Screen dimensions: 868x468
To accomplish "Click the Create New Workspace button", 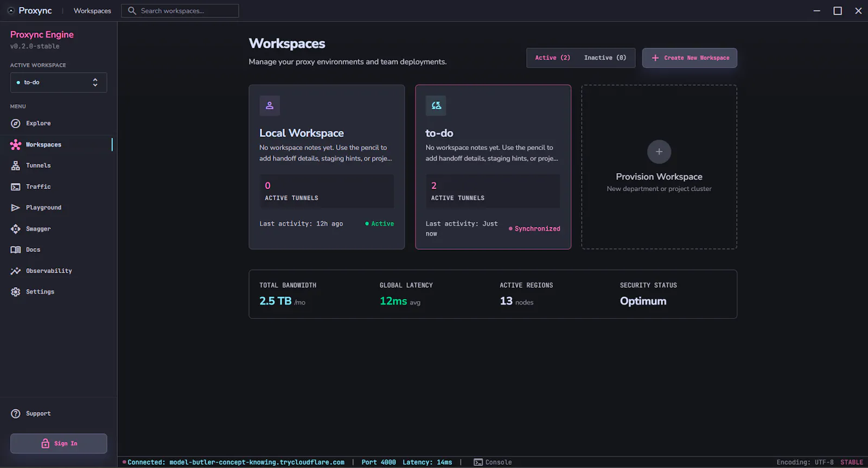I will [690, 58].
